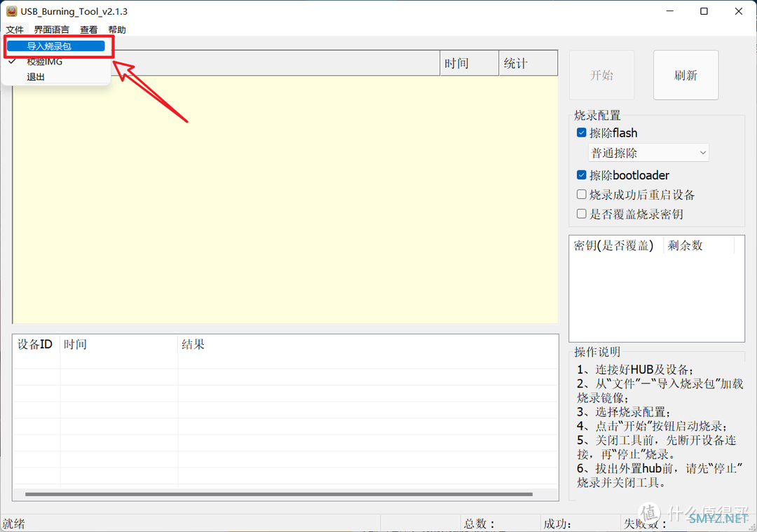Click the 开始 button
The height and width of the screenshot is (532, 757).
pyautogui.click(x=601, y=75)
